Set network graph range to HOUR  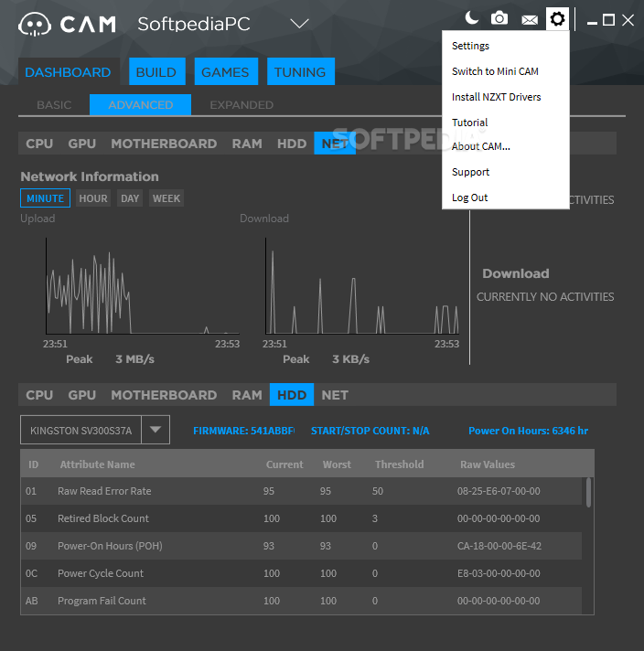point(93,198)
